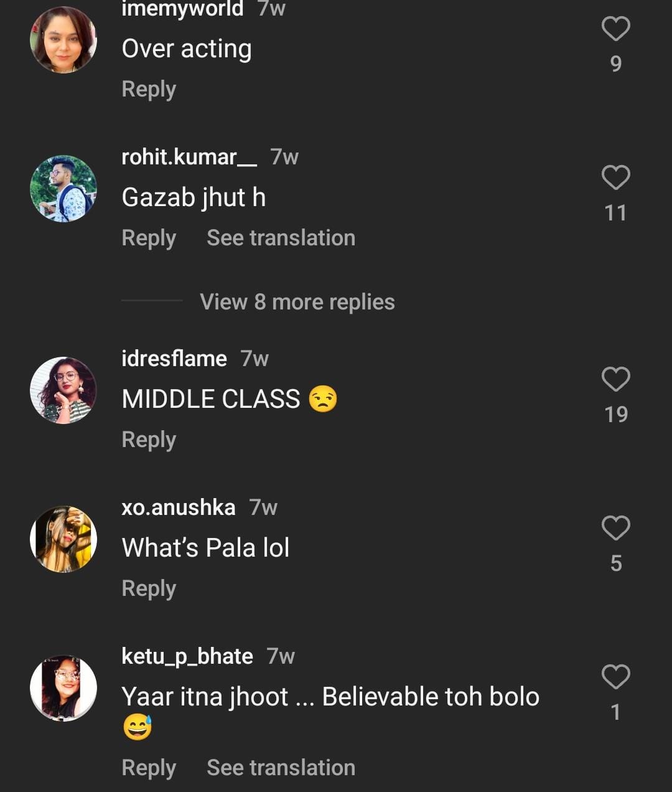Open idresflame's profile avatar

coord(63,390)
